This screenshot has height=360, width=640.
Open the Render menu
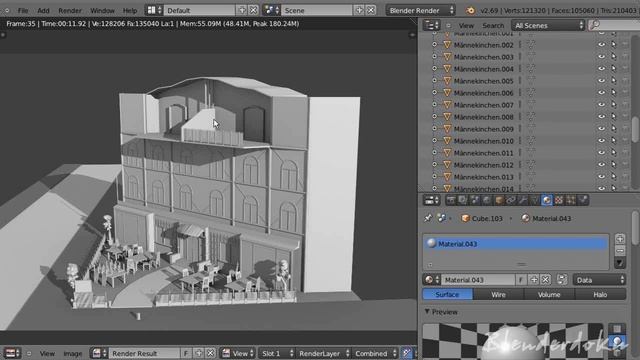click(x=70, y=11)
